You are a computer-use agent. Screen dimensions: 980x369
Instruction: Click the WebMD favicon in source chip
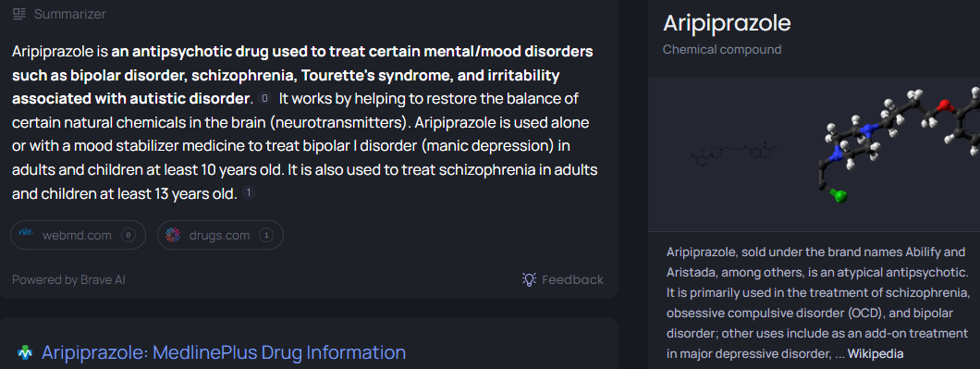pyautogui.click(x=26, y=235)
